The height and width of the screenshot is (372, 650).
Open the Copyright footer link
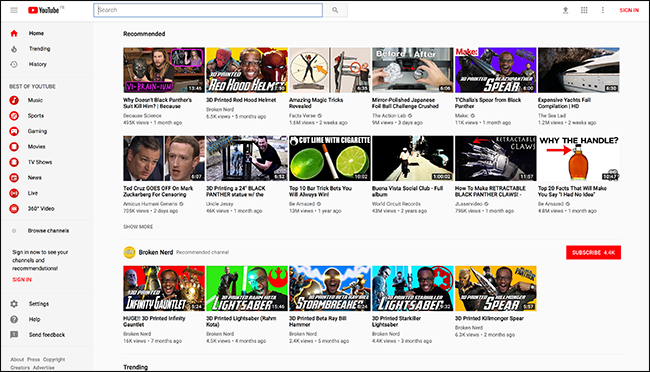pos(54,360)
